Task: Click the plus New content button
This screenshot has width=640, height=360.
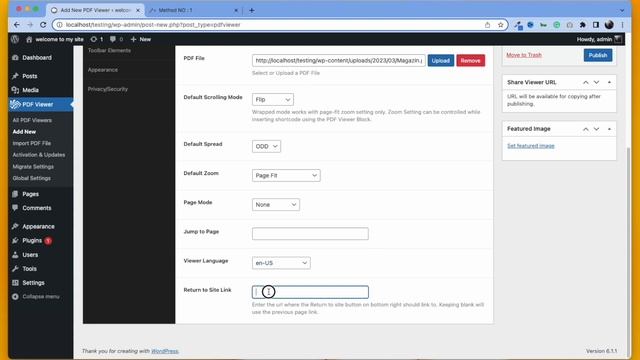Action: [141, 39]
